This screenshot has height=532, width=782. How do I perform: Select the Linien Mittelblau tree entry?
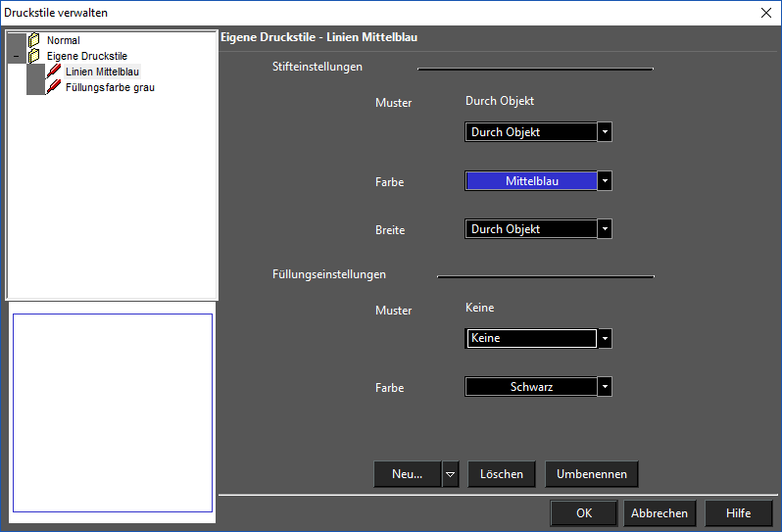point(102,72)
